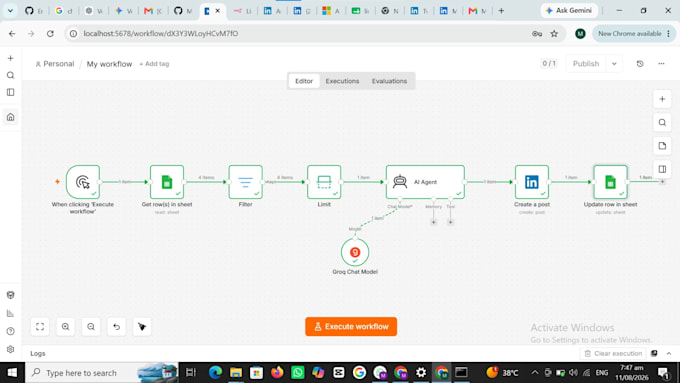Screen dimensions: 680x383
Task: Open Get row(s) in sheet node
Action: [167, 182]
